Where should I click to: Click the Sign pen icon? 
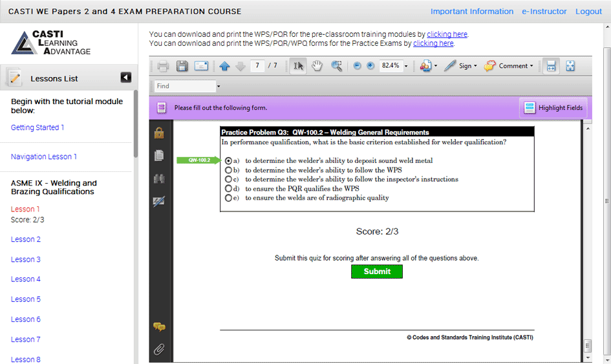pyautogui.click(x=449, y=66)
